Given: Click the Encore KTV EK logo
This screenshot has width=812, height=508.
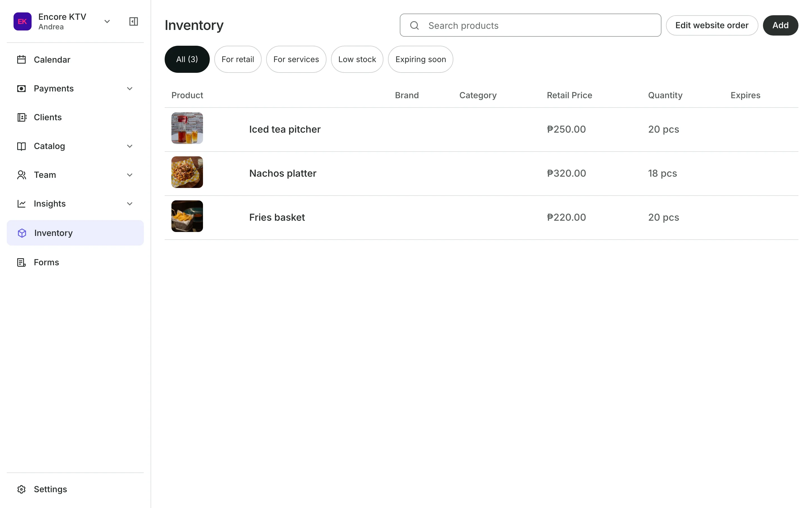Looking at the screenshot, I should [23, 21].
